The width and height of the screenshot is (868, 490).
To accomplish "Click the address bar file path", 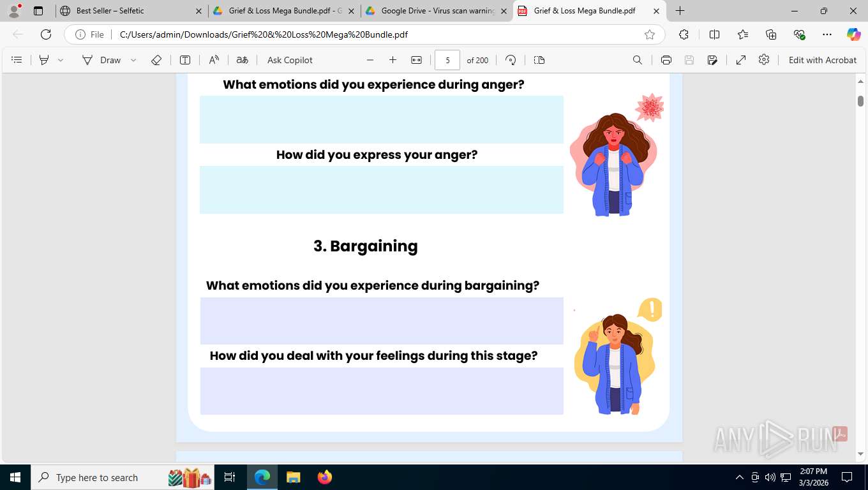I will click(x=264, y=35).
